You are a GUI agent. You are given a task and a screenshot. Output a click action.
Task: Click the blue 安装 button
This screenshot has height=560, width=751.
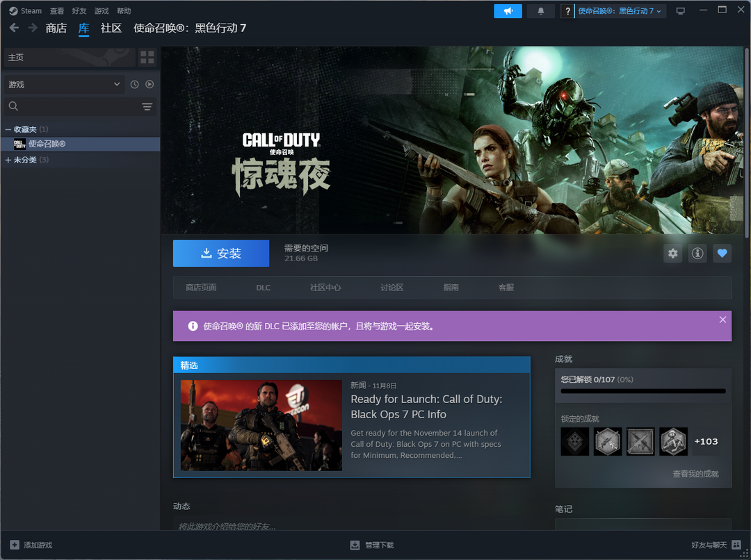221,254
